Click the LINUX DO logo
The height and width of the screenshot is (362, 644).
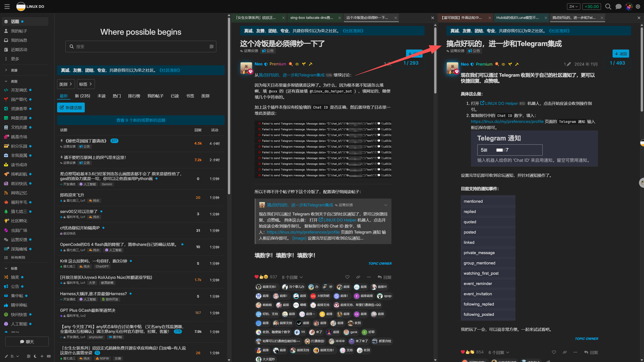[x=30, y=6]
